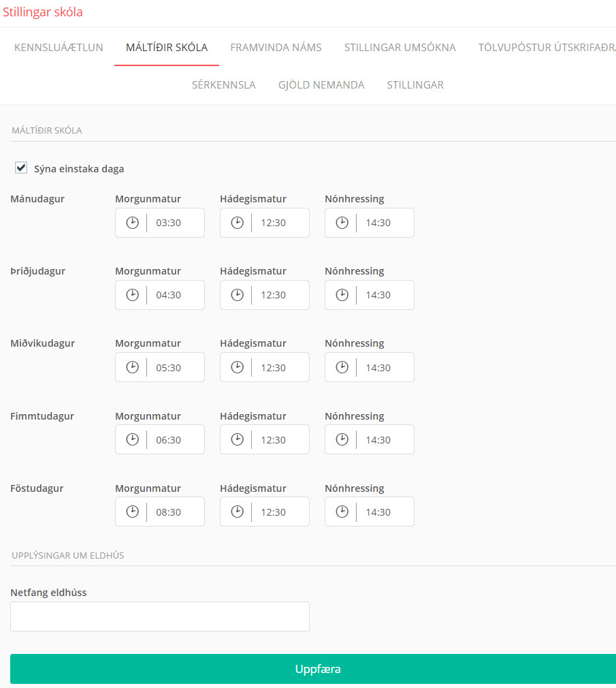The width and height of the screenshot is (616, 688).
Task: Open the Stillingar umsókna tab
Action: click(x=400, y=48)
